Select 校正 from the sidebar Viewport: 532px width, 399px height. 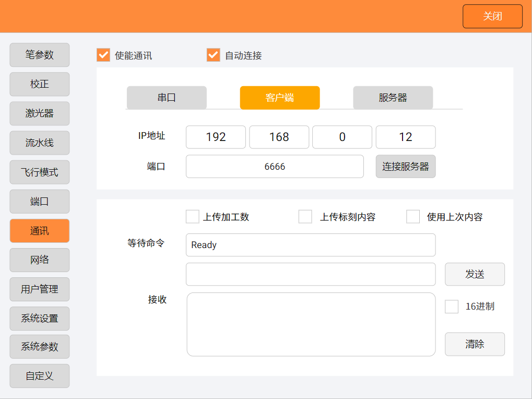coord(39,84)
